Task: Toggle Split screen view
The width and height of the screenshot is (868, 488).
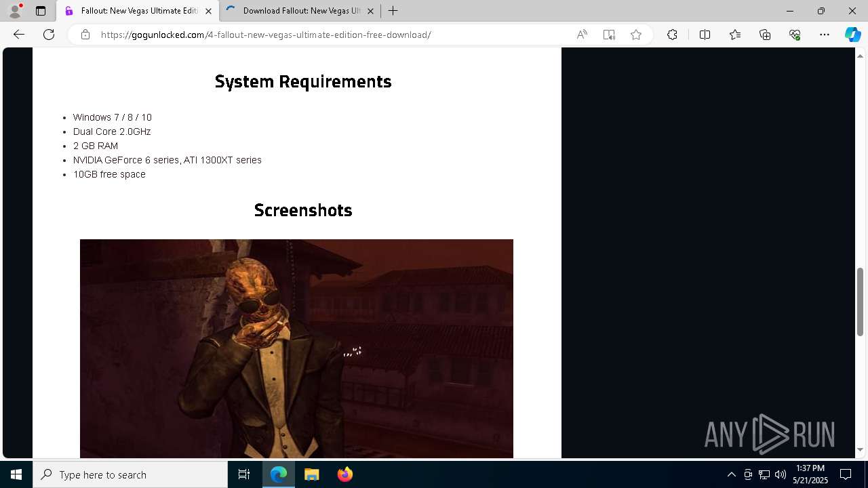Action: tap(705, 35)
